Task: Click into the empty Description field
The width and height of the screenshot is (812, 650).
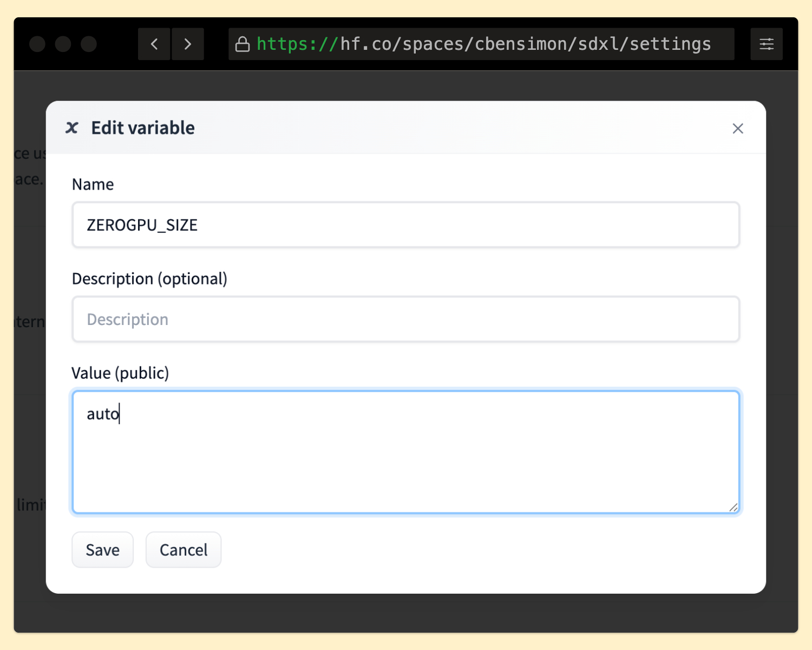Action: (405, 319)
